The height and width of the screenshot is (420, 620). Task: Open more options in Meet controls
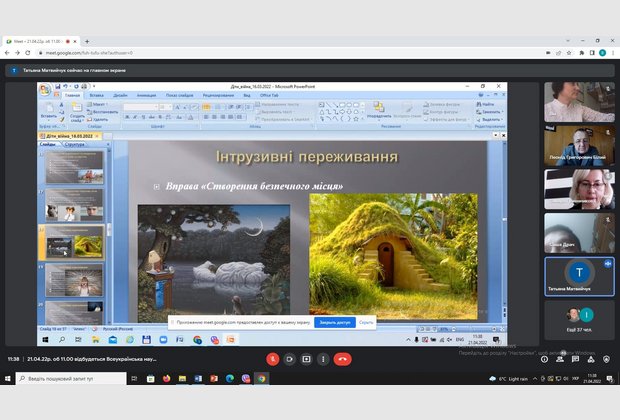click(x=323, y=359)
